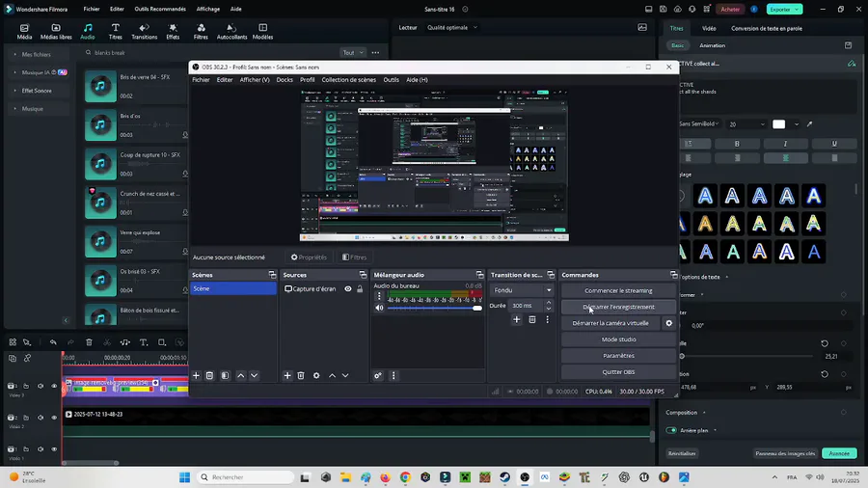Viewport: 868px width, 488px height.
Task: Open OBS Collection de scènes menu
Action: (x=349, y=80)
